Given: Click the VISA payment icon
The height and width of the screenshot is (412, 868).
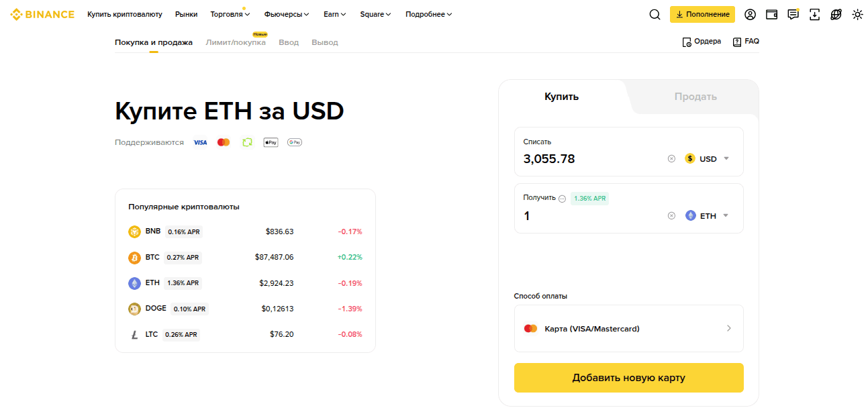Looking at the screenshot, I should pyautogui.click(x=200, y=142).
